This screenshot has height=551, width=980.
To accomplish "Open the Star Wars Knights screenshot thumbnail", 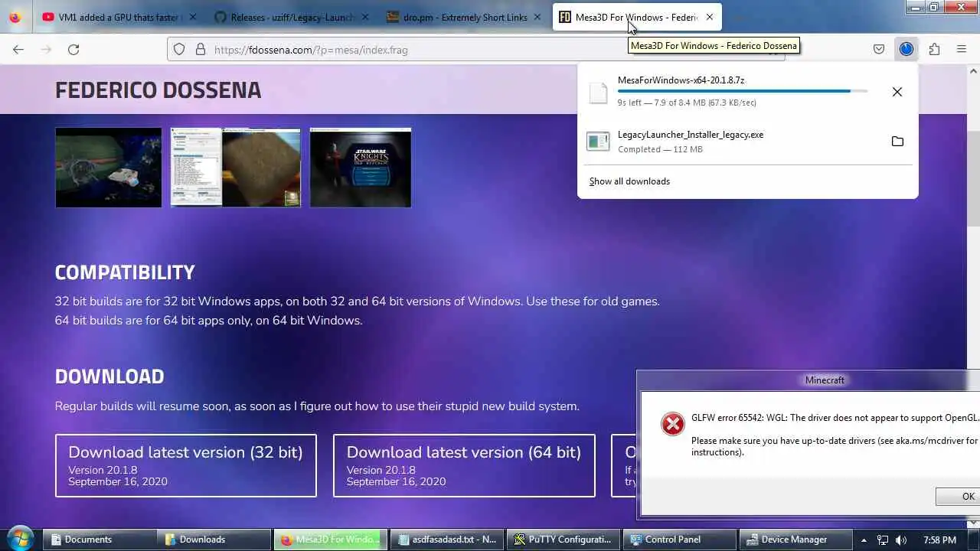I will pos(360,168).
